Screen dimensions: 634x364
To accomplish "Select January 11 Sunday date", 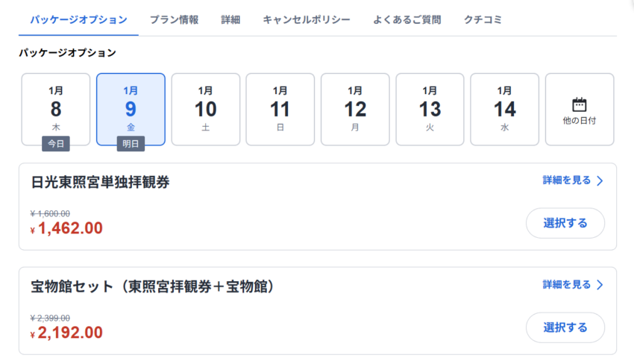I will click(x=280, y=109).
